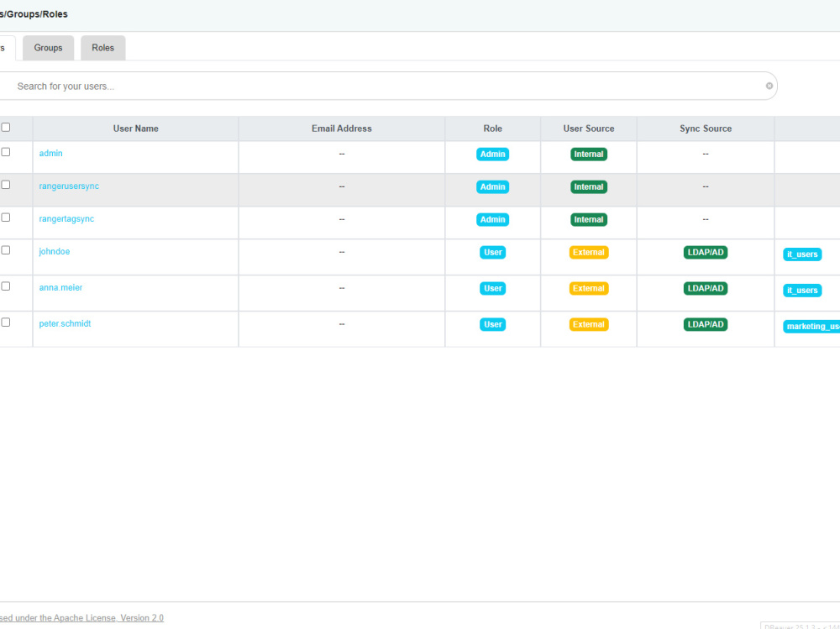
Task: Check the johndoe row checkbox
Action: click(x=5, y=250)
